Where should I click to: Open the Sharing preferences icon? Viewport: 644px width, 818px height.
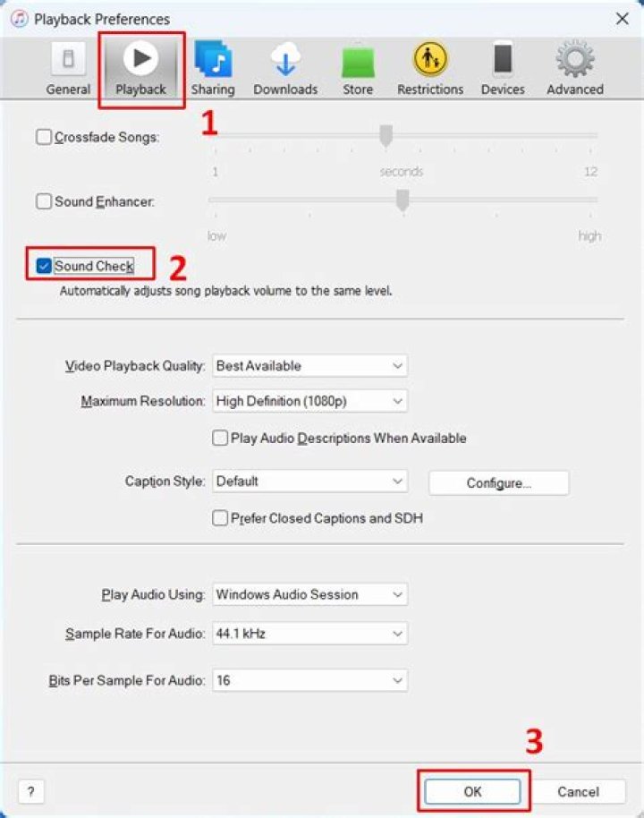point(212,61)
